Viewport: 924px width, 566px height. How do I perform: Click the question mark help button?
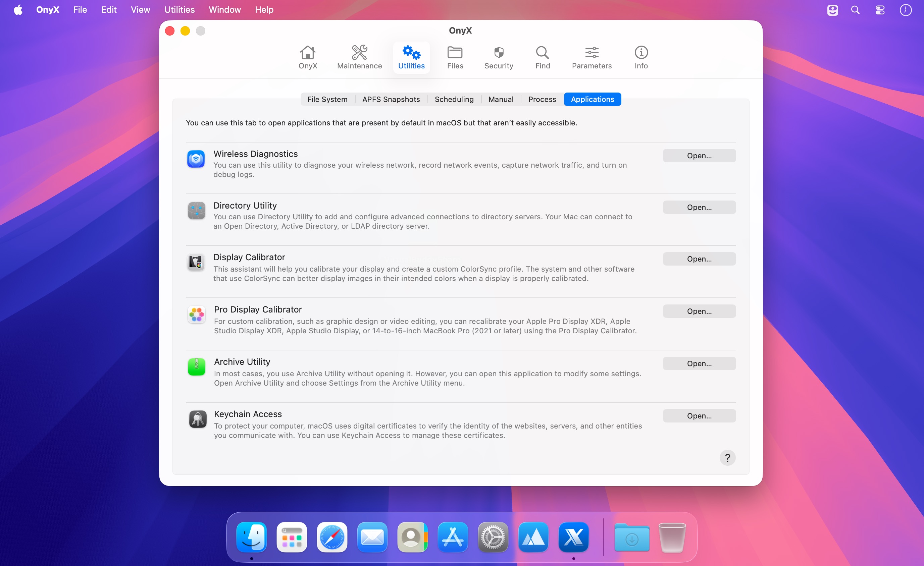coord(727,458)
